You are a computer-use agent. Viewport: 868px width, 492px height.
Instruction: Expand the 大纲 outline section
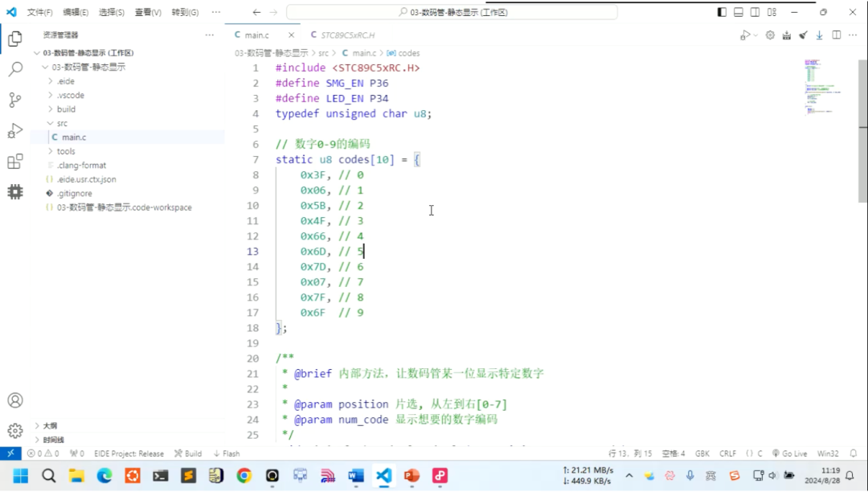pos(50,426)
